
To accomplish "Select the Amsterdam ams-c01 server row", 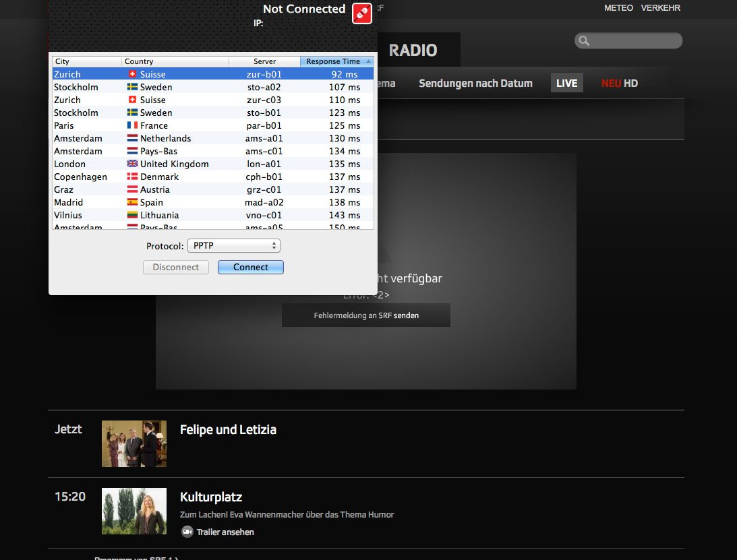I will [x=213, y=151].
